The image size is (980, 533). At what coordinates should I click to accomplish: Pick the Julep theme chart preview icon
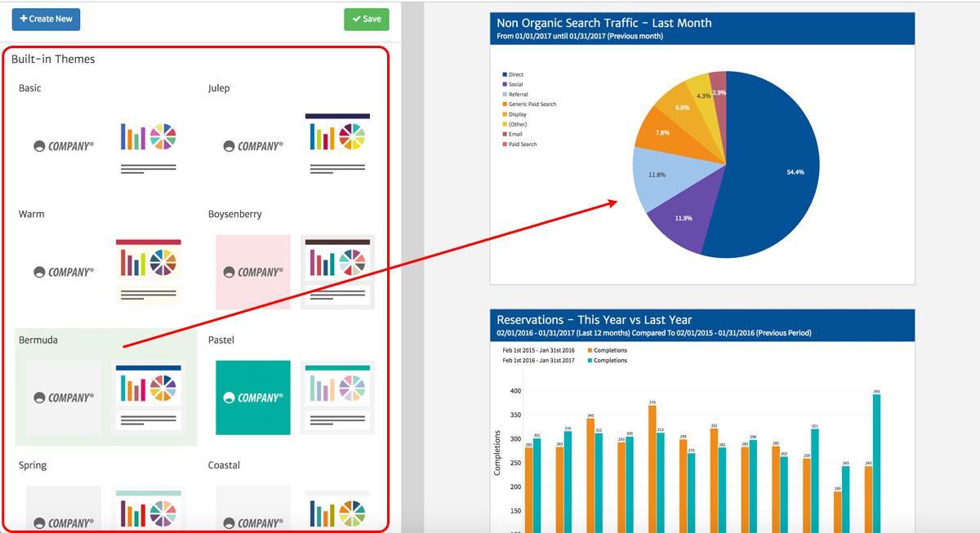338,144
